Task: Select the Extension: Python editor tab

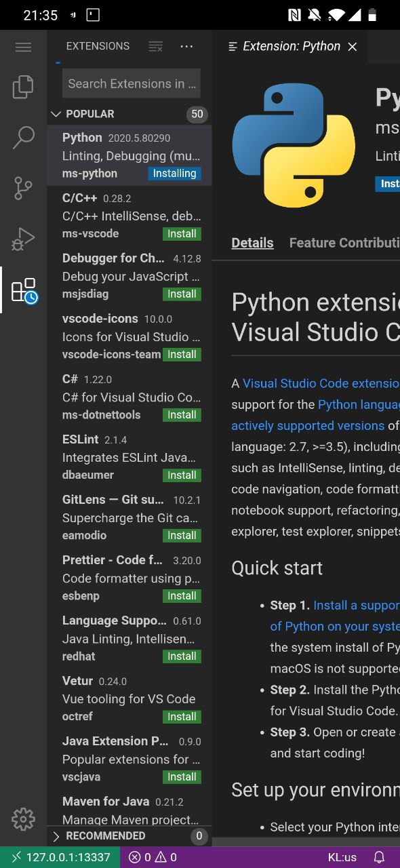Action: pyautogui.click(x=290, y=46)
